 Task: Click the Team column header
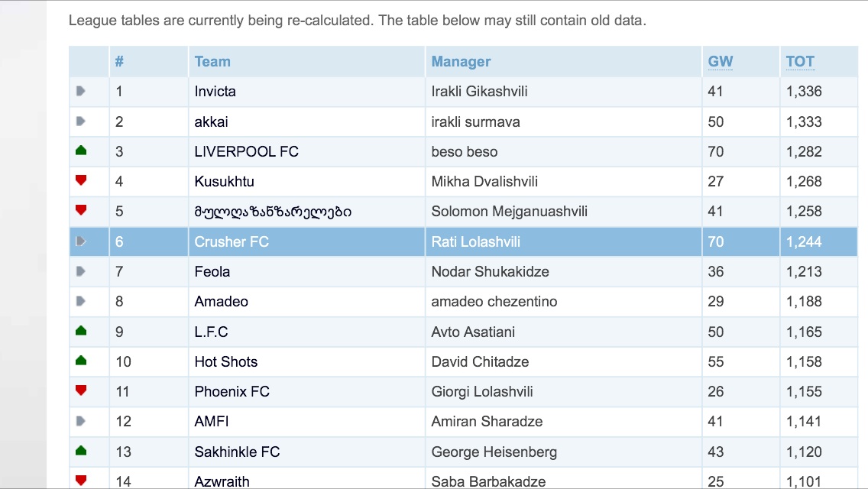tap(212, 62)
